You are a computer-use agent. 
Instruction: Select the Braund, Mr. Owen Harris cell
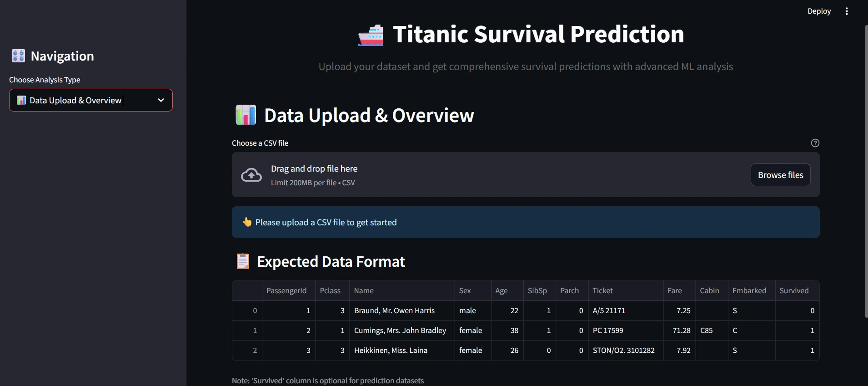[394, 310]
